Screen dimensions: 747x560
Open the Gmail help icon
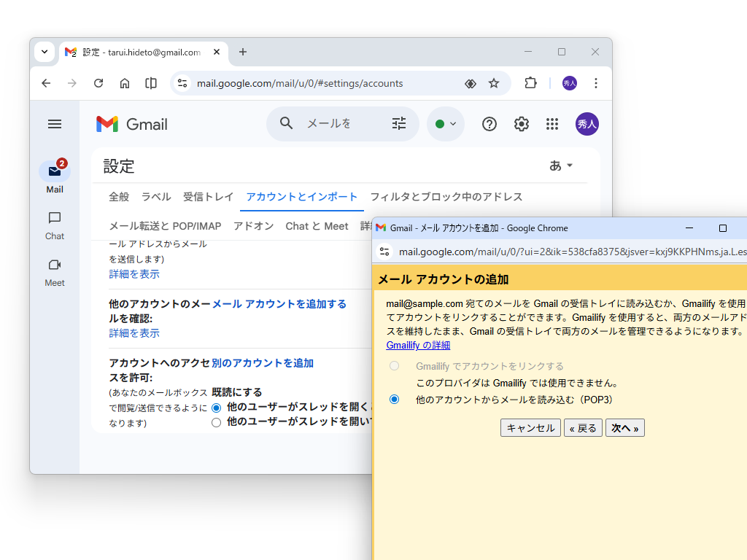(x=489, y=124)
